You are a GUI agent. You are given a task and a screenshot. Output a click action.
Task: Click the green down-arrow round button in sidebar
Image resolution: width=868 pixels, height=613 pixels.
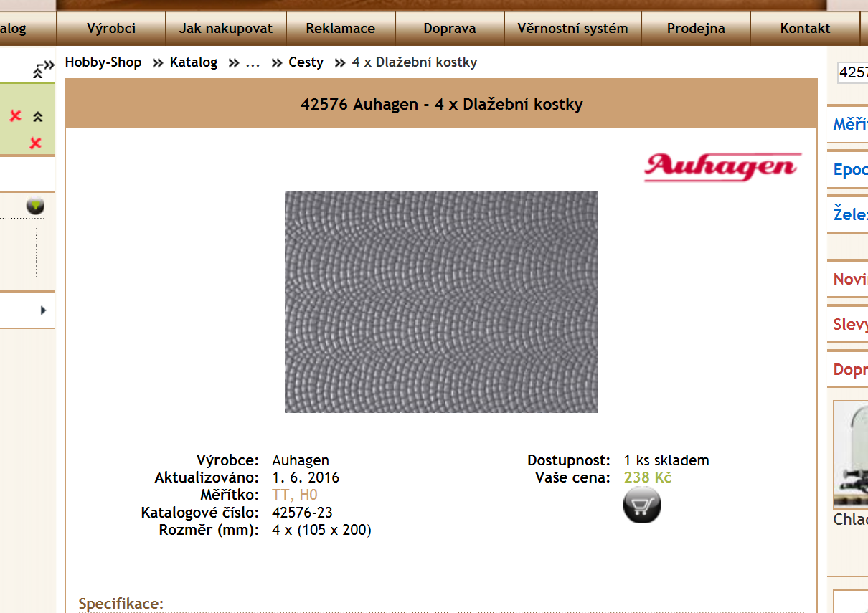[x=35, y=206]
